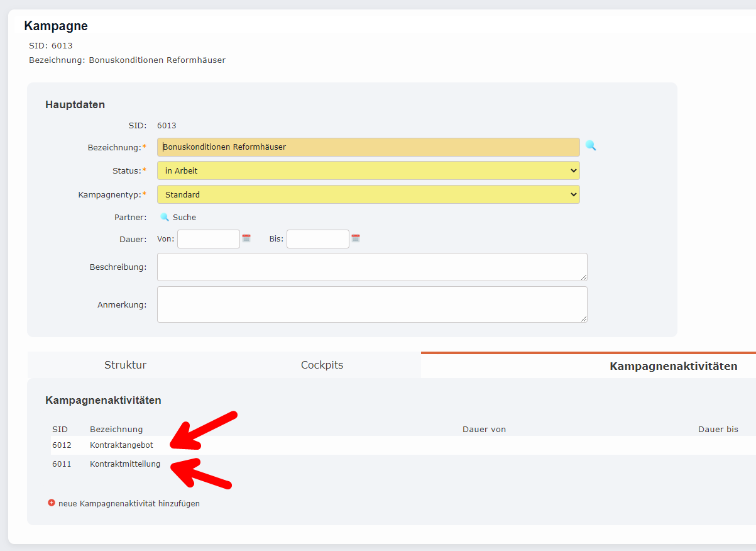The image size is (756, 551).
Task: Click into the Beschreibung text area
Action: tap(371, 267)
